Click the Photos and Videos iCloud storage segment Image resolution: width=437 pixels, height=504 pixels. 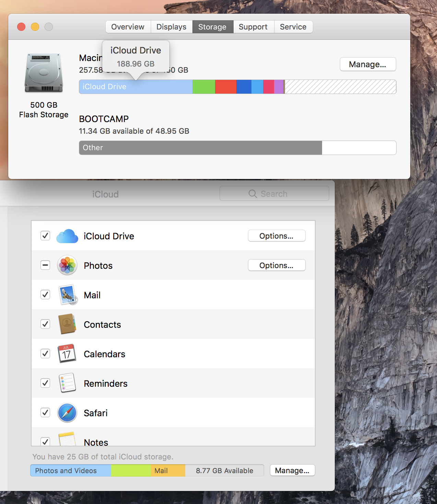71,470
